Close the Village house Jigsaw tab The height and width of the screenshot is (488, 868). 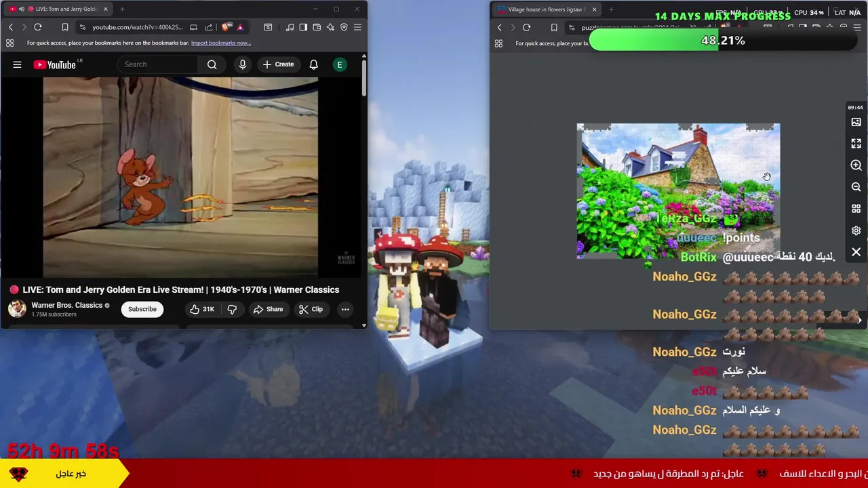click(594, 9)
